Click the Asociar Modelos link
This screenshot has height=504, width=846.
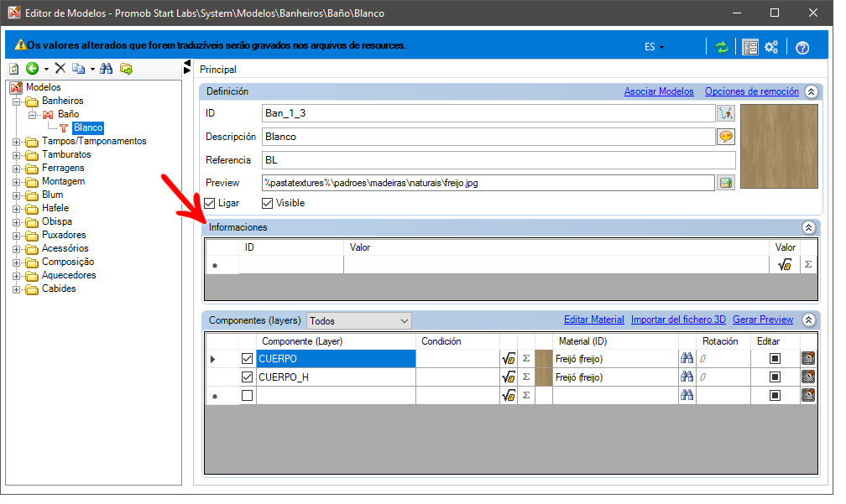click(x=659, y=91)
